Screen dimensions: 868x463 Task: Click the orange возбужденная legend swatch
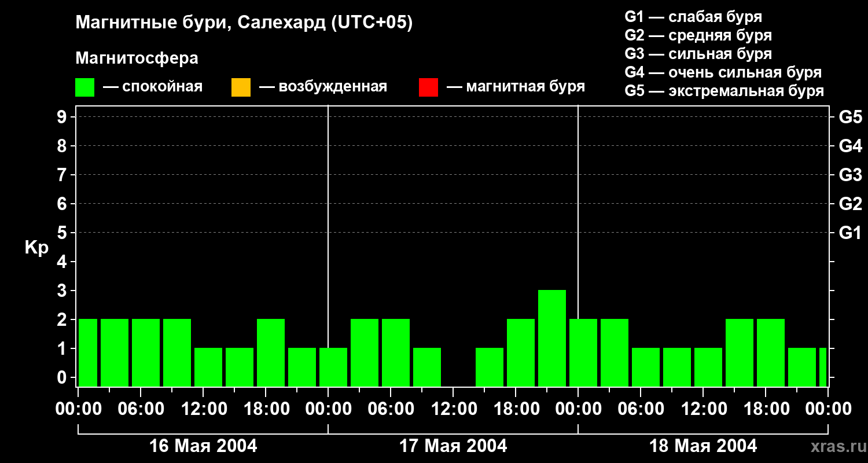(241, 87)
